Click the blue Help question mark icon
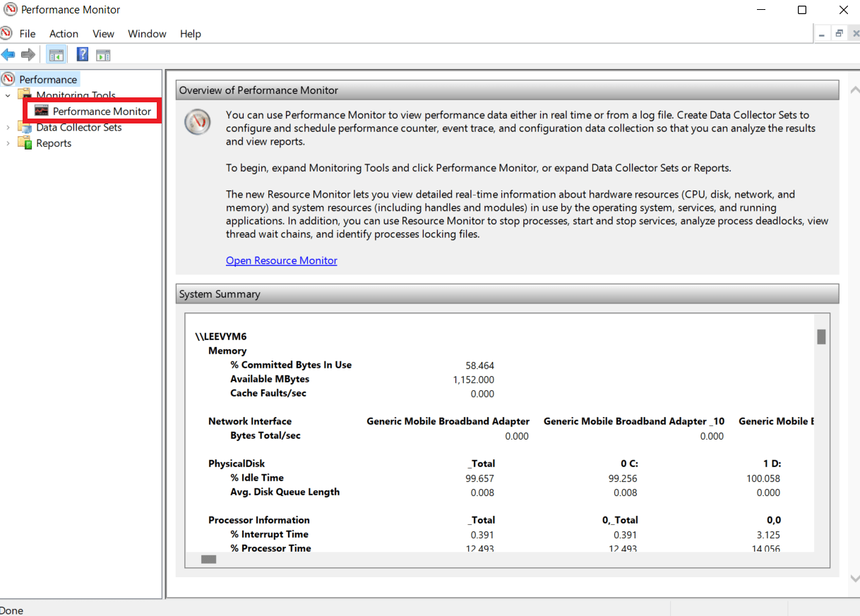Screen dimensions: 860x616 83,55
